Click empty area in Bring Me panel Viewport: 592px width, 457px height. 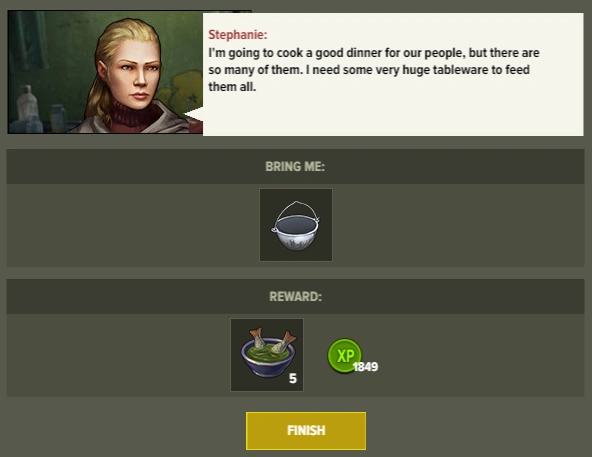point(453,225)
